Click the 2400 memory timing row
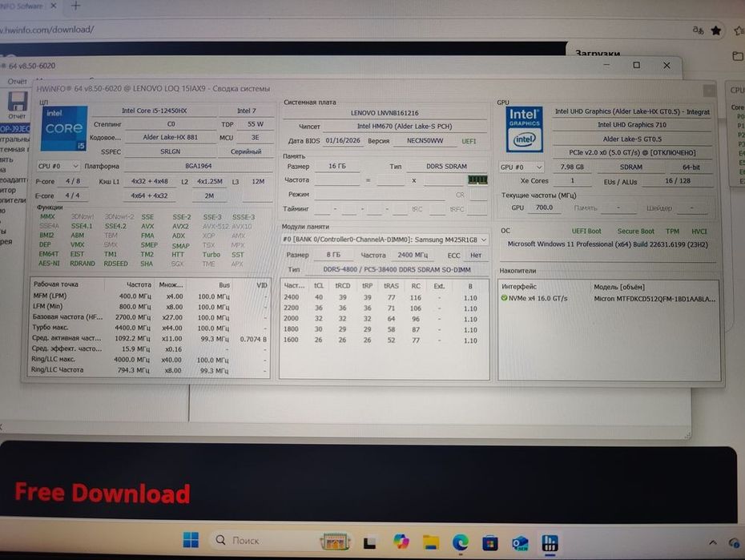The width and height of the screenshot is (745, 560). (x=384, y=298)
